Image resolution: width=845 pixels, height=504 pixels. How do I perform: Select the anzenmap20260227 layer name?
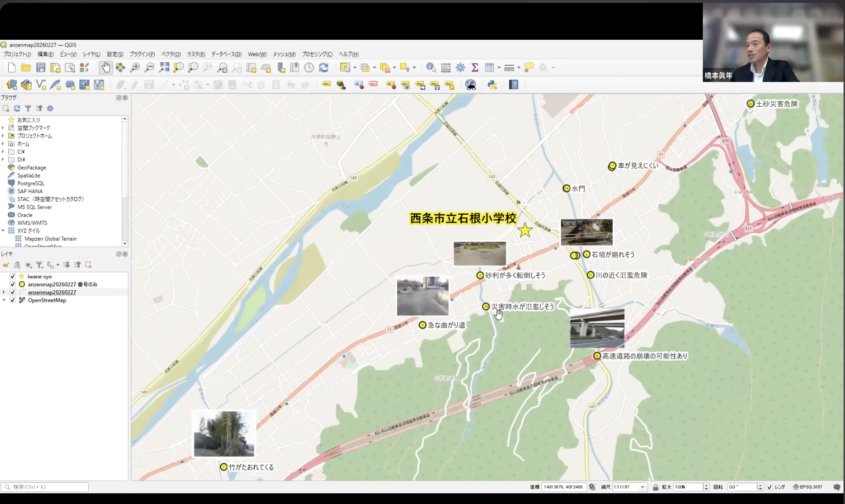pos(52,292)
